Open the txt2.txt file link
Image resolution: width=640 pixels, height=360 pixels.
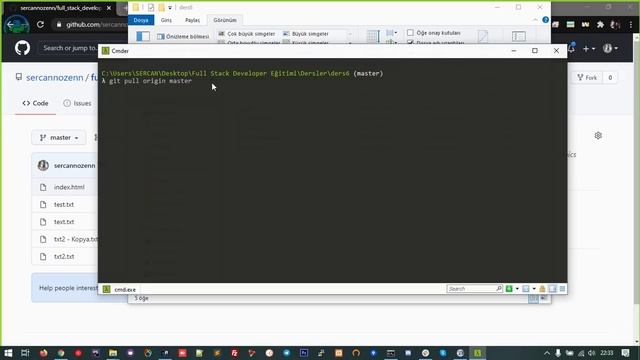[x=64, y=257]
